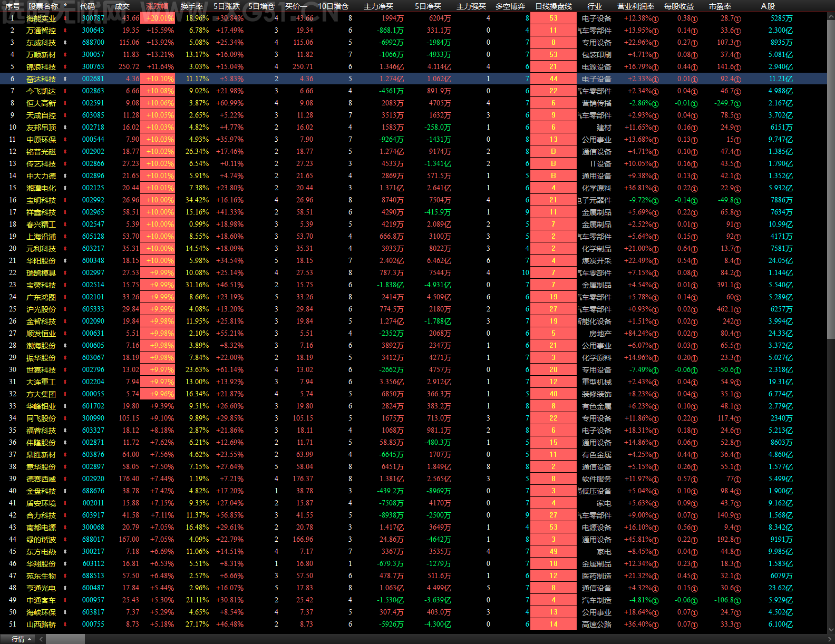Click the marker icon beside 奋达科技
835x644 pixels.
[65, 79]
